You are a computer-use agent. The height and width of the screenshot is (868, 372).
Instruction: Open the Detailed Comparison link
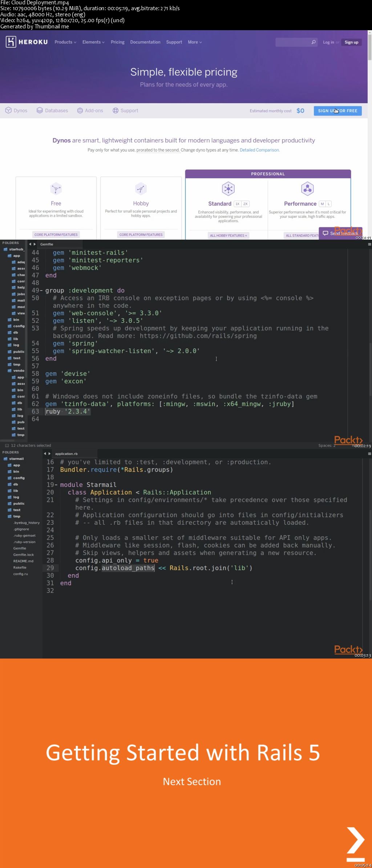tap(259, 150)
